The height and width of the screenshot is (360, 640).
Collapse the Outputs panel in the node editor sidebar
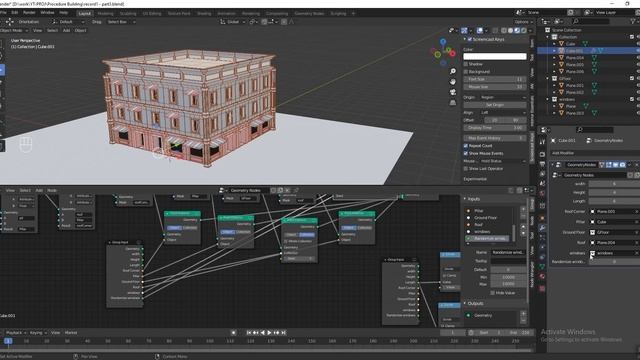(464, 303)
